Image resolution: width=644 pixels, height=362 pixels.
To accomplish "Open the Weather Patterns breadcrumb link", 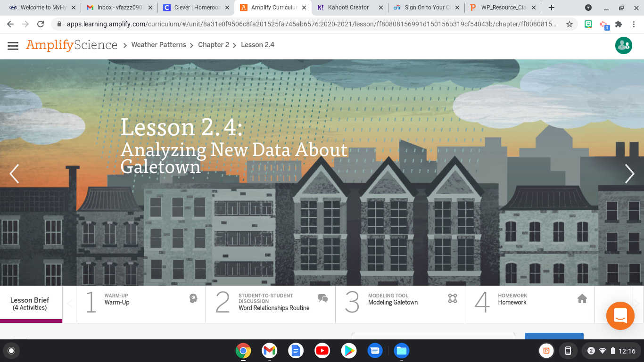I will tap(158, 45).
